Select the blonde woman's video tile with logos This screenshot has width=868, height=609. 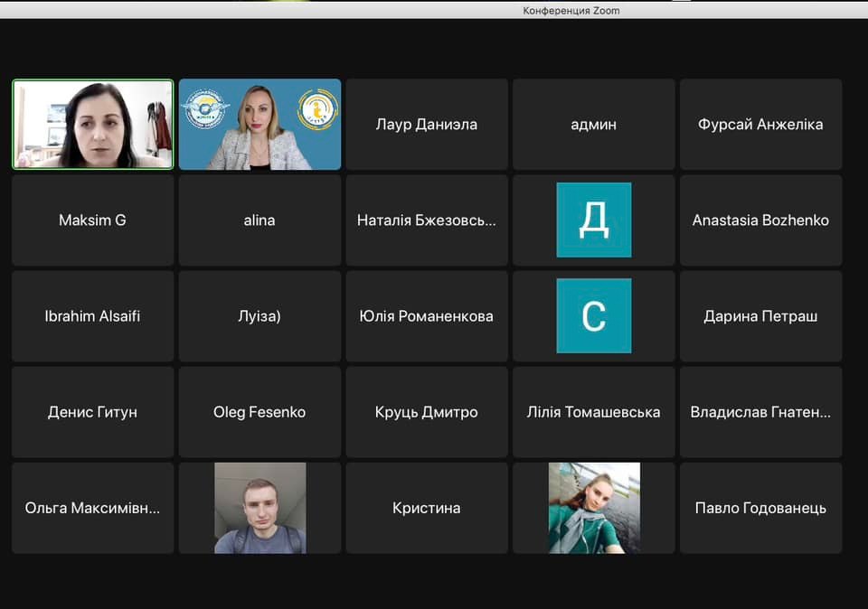coord(259,124)
